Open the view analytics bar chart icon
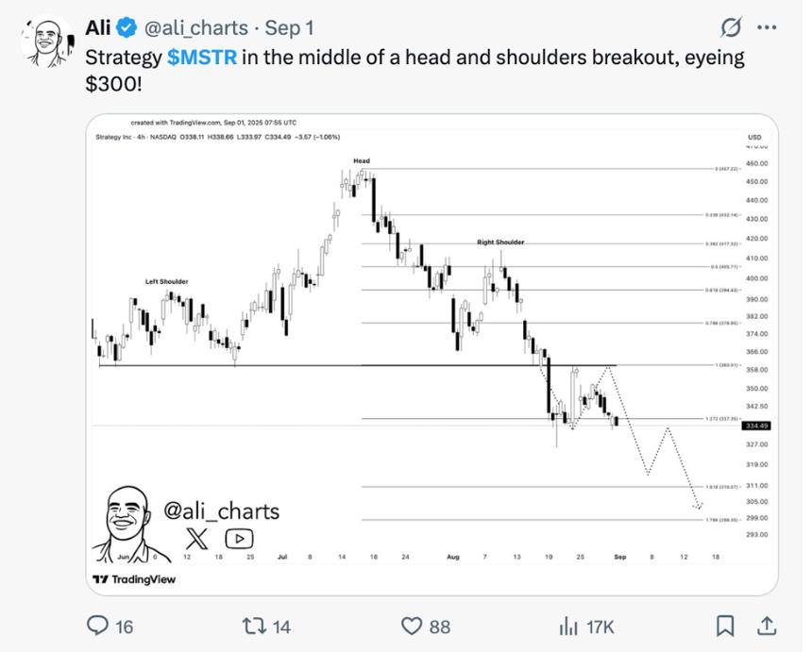 tap(568, 625)
